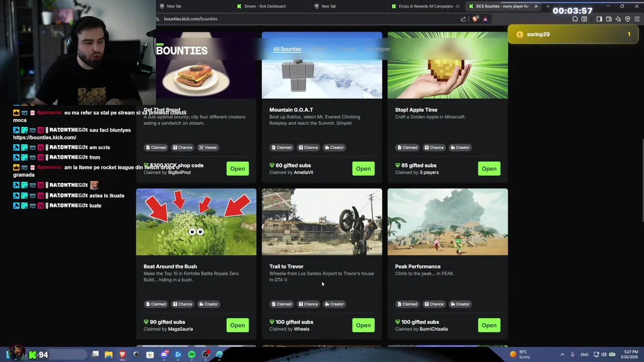The height and width of the screenshot is (362, 644).
Task: Click the Kick 94 taskbar widget
Action: tap(38, 354)
